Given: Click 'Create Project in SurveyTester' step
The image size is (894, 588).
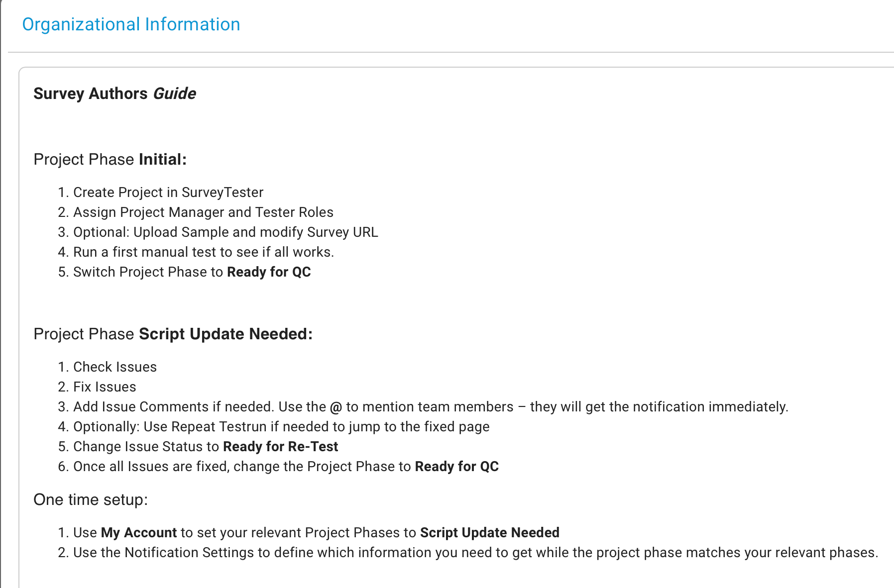Looking at the screenshot, I should coord(168,193).
